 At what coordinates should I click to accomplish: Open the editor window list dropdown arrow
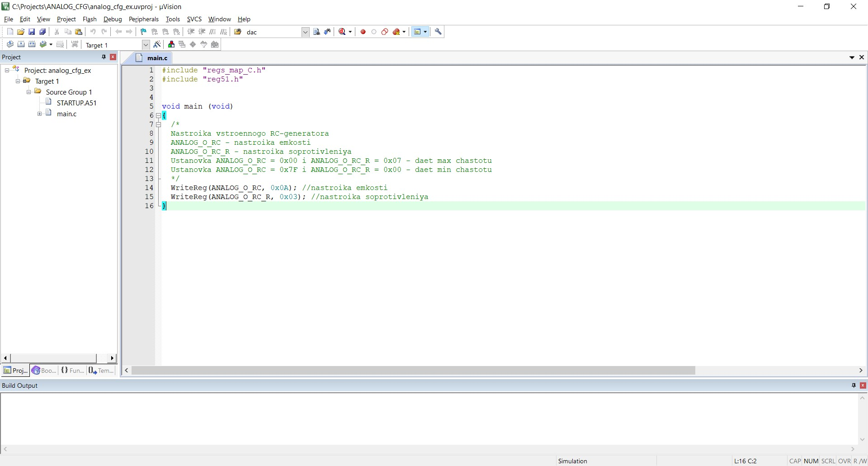[852, 57]
